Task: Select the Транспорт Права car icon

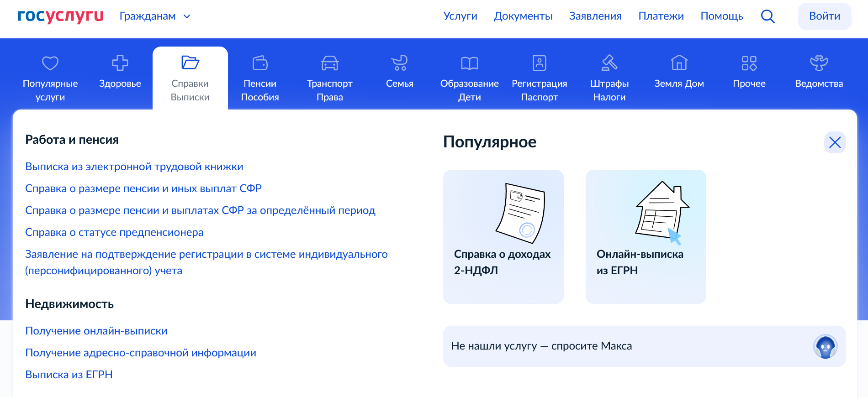Action: click(329, 63)
